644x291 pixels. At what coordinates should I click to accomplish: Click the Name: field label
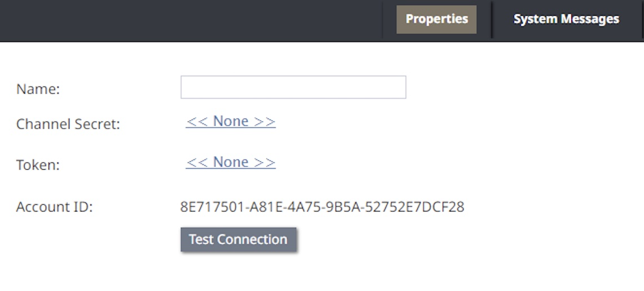coord(38,89)
